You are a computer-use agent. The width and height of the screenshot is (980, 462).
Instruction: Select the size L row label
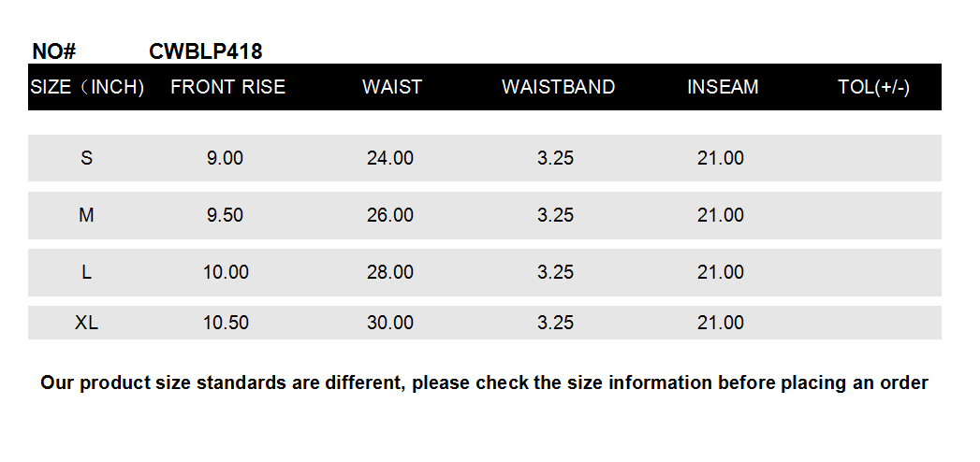(x=87, y=272)
